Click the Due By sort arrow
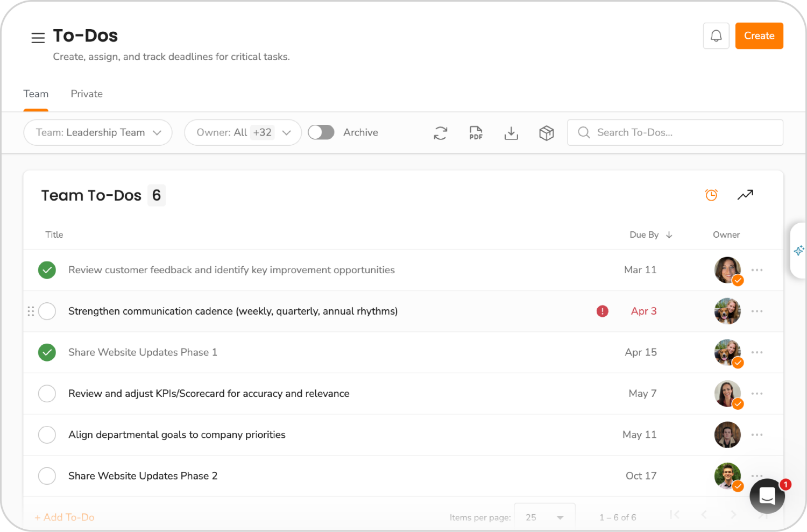The image size is (807, 532). click(669, 235)
